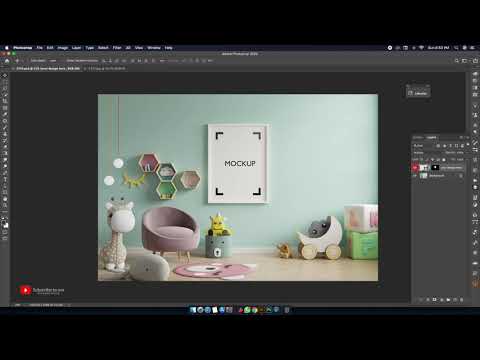Expand the Edit Toolbar three-dots menu

pyautogui.click(x=5, y=212)
